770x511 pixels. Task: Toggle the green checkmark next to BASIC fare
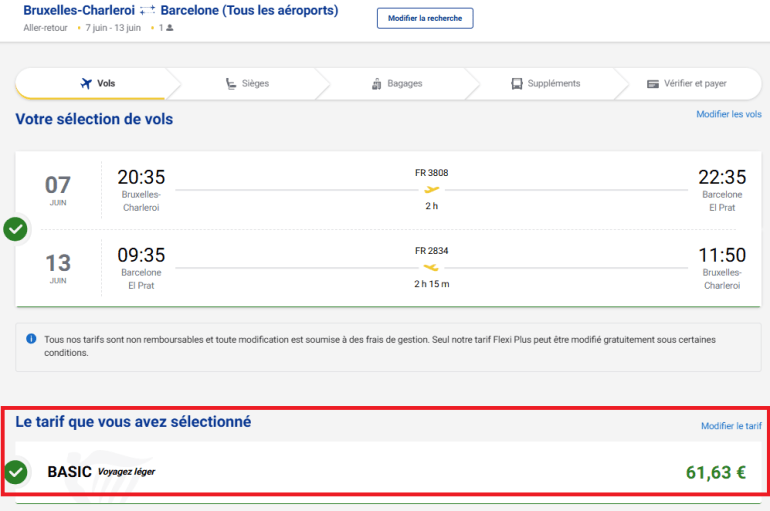[x=15, y=471]
